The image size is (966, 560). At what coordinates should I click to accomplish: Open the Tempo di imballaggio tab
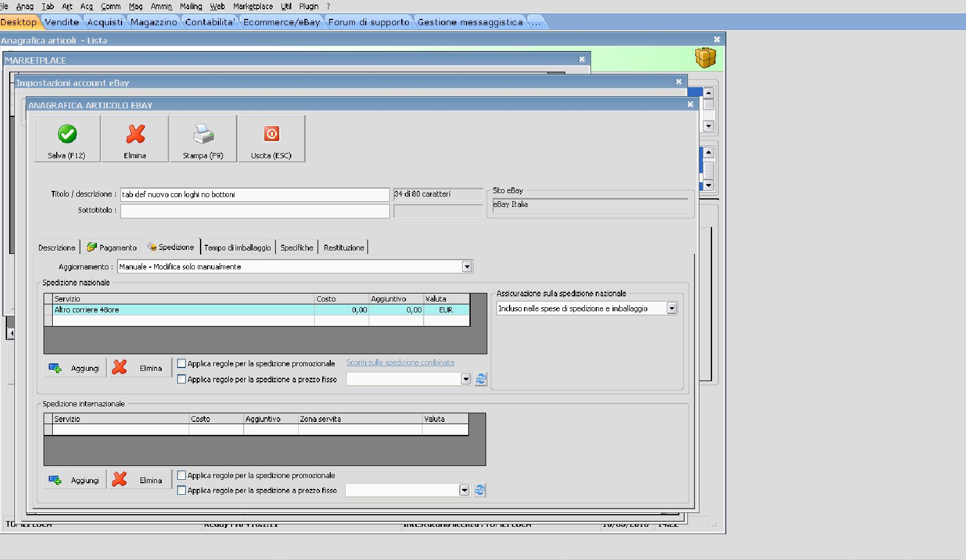coord(237,248)
